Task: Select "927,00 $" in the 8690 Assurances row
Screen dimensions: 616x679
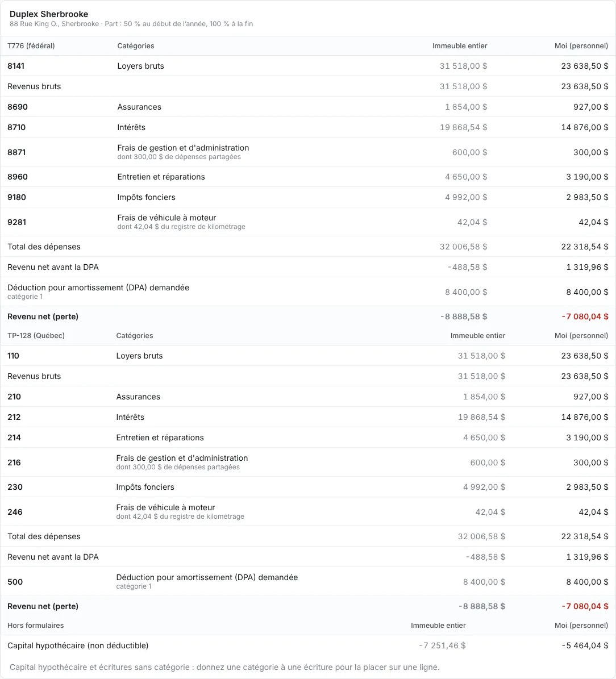Action: [591, 107]
